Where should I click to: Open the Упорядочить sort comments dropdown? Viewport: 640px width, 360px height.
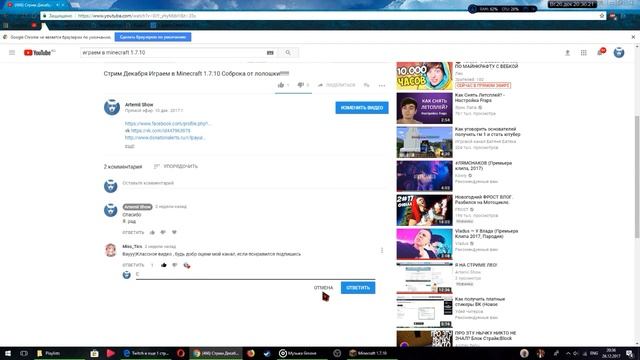coord(176,166)
